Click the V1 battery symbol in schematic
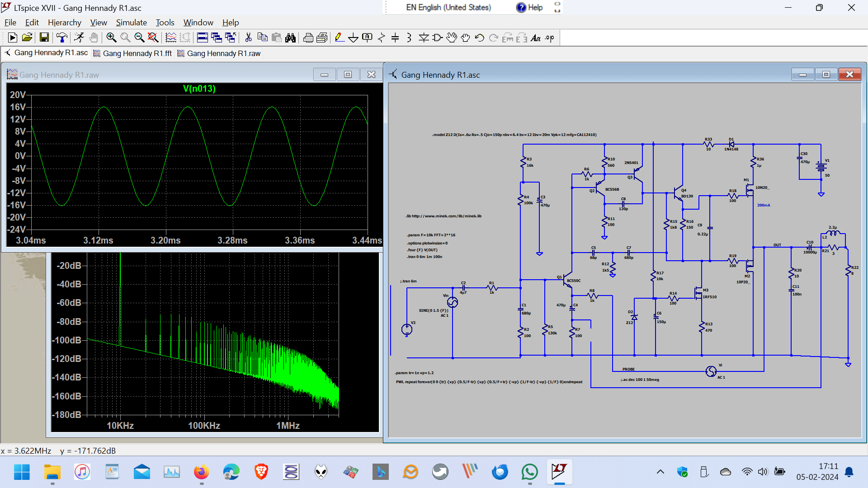Viewport: 868px width, 488px height. [x=821, y=167]
